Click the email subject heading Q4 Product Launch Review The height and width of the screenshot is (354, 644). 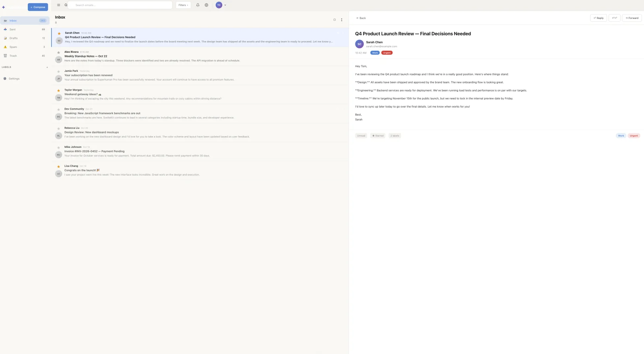[413, 34]
